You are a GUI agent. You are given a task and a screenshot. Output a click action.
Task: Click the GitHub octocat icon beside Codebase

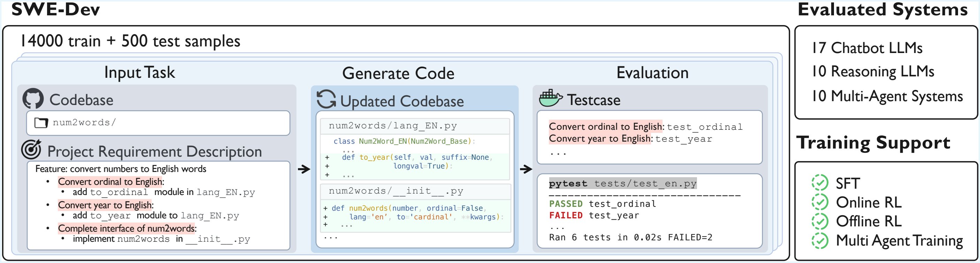33,99
